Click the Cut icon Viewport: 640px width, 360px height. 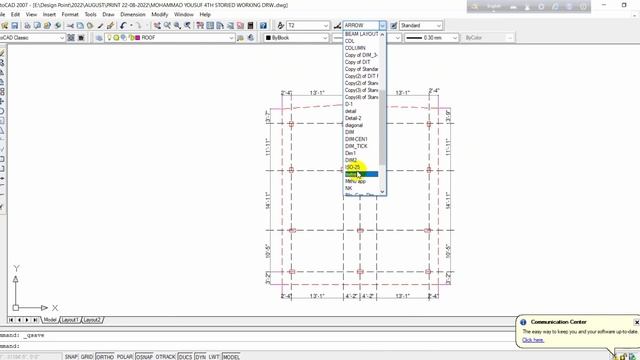click(x=70, y=26)
